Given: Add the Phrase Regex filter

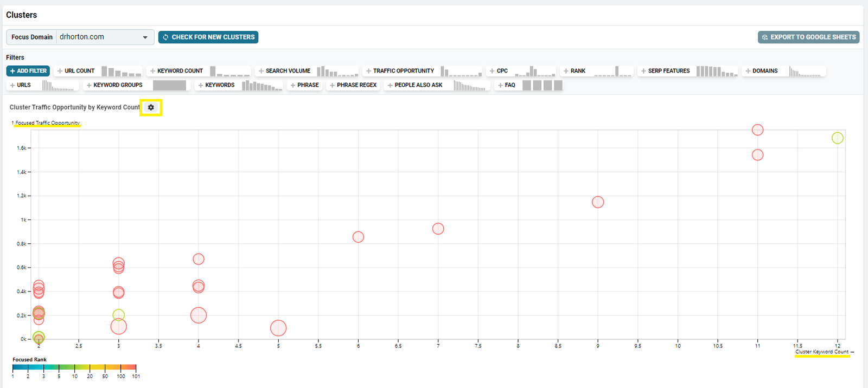Looking at the screenshot, I should coord(353,85).
